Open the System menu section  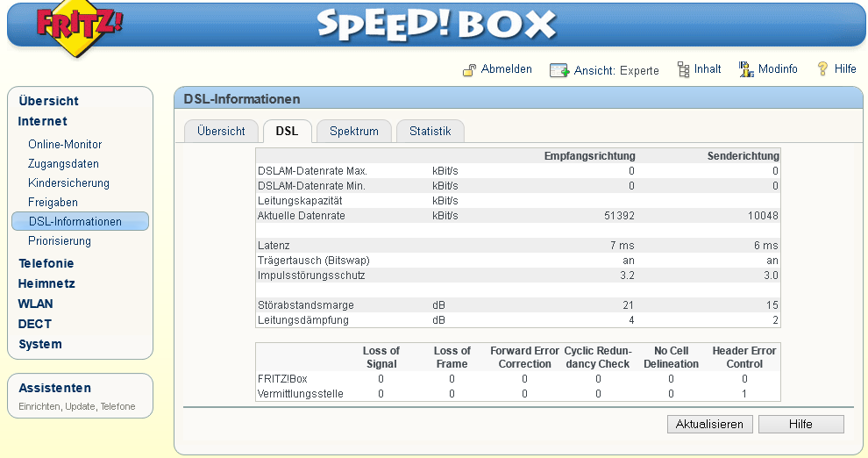pyautogui.click(x=39, y=344)
